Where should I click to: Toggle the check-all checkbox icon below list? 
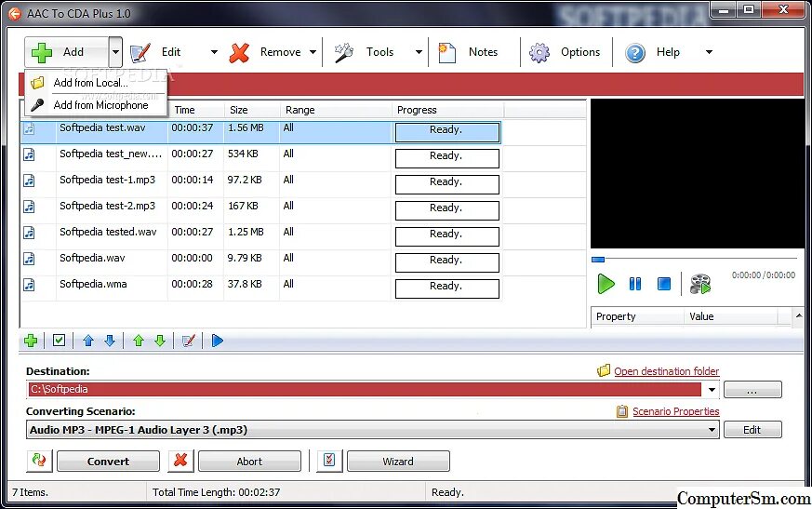coord(59,341)
